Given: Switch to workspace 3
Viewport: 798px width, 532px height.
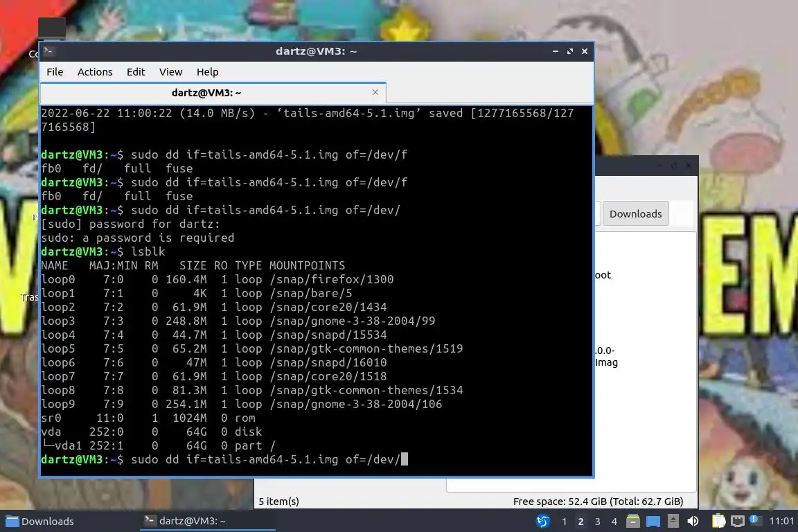Looking at the screenshot, I should point(598,522).
